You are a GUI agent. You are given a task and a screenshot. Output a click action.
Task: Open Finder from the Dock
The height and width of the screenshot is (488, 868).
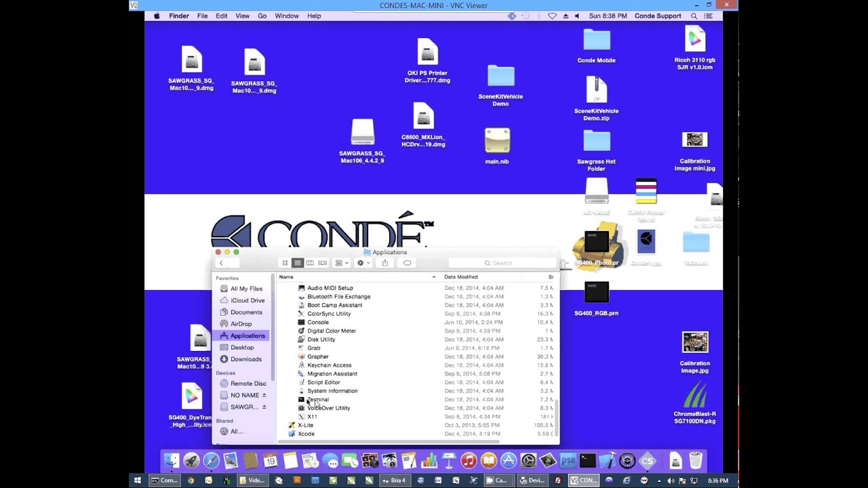point(172,461)
